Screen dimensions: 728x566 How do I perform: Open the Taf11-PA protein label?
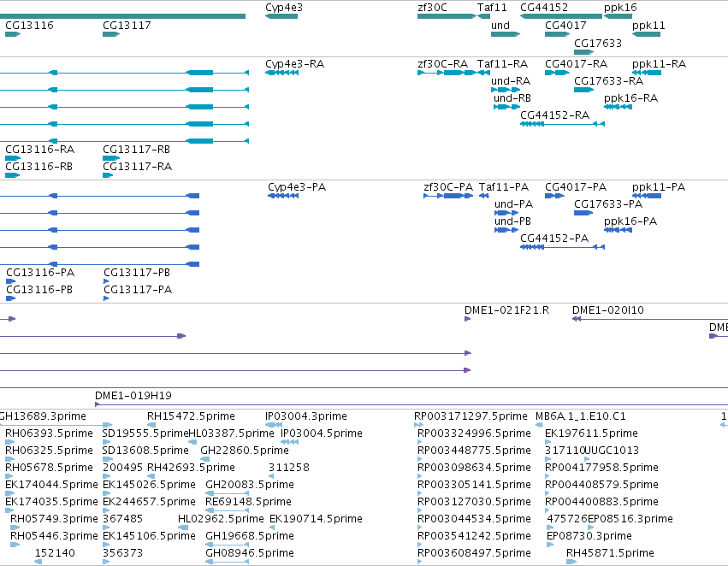coord(503,187)
